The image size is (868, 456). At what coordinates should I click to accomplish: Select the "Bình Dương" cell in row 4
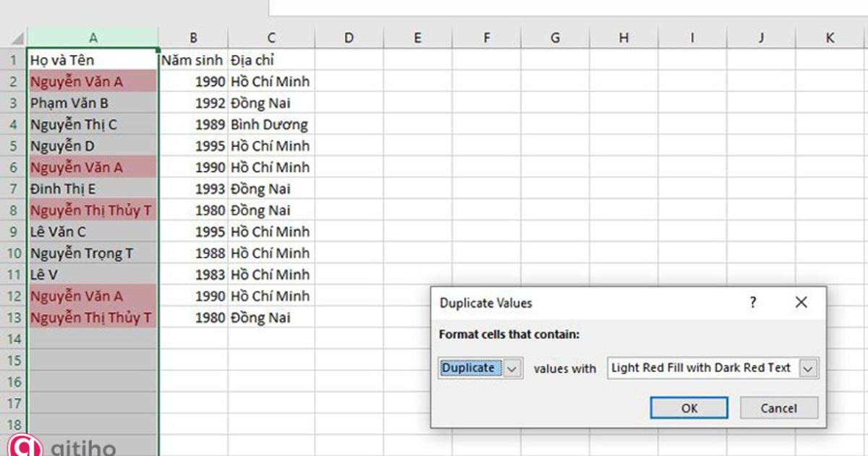271,124
